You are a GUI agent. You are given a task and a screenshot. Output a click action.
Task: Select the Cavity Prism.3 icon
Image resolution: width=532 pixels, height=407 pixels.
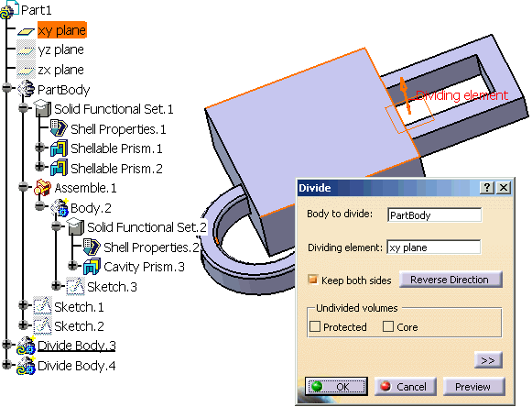point(92,267)
